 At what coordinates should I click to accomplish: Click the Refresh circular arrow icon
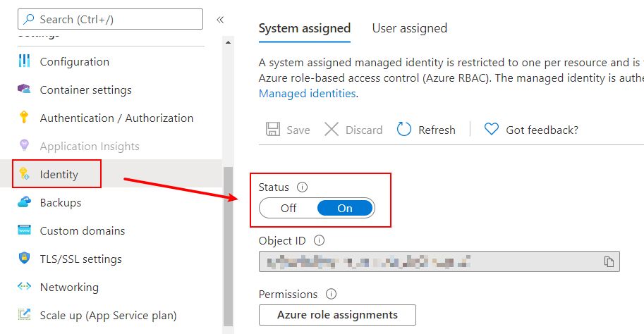pos(404,129)
